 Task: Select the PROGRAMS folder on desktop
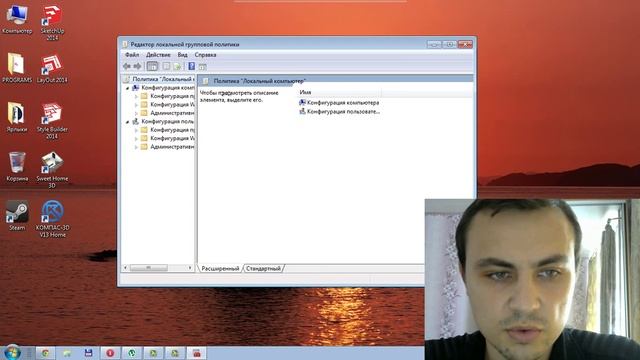point(17,68)
